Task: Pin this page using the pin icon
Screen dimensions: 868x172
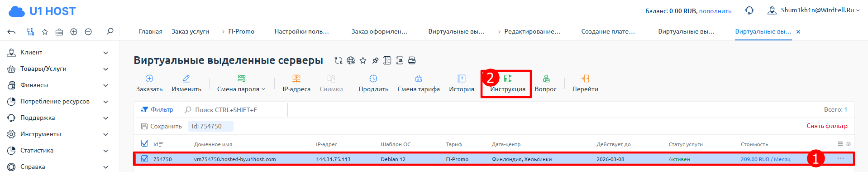Action: [375, 60]
